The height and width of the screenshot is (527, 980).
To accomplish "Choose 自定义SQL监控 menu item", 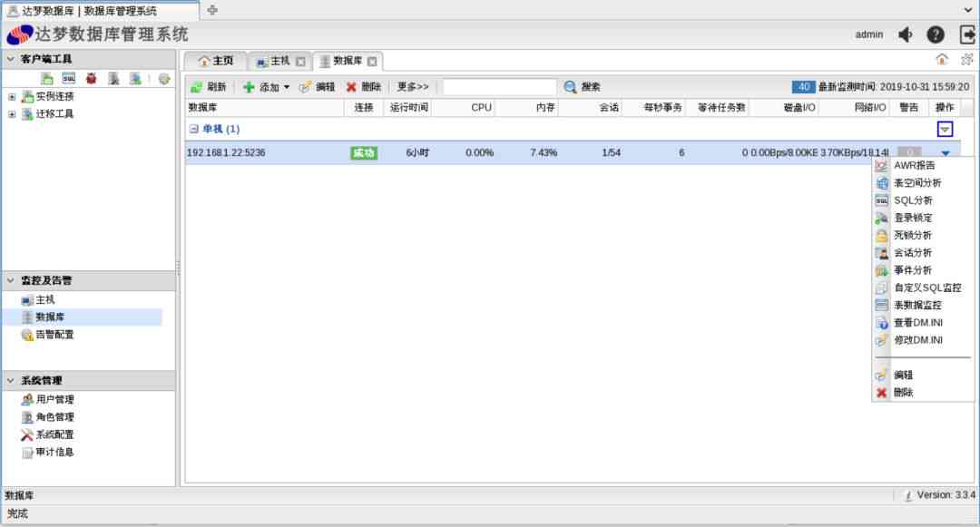I will click(923, 288).
